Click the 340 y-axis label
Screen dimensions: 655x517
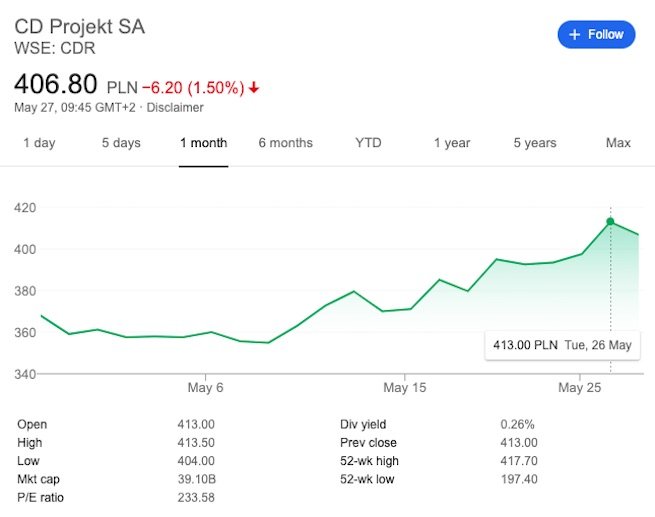pyautogui.click(x=25, y=374)
